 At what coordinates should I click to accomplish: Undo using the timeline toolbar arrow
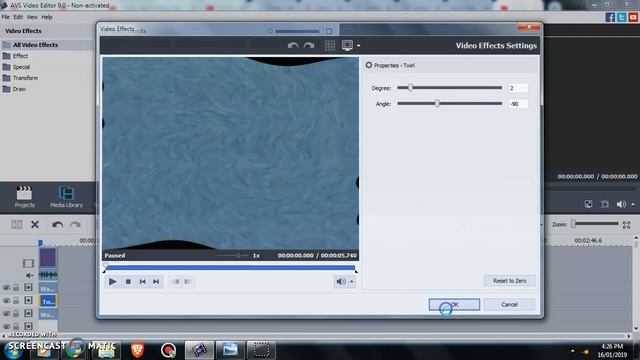coord(57,224)
